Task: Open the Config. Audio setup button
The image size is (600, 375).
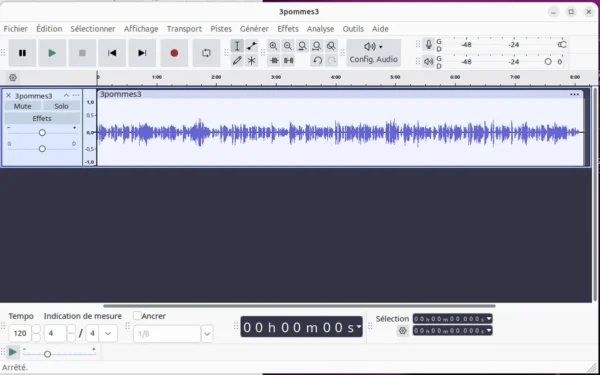Action: pos(373,53)
